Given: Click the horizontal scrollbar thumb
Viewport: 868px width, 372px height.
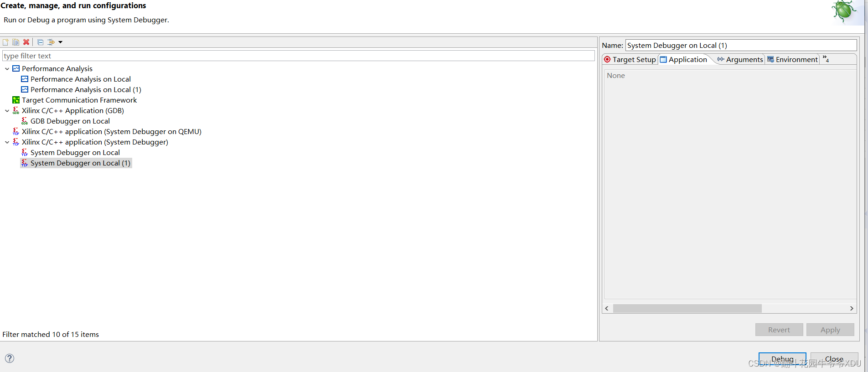Looking at the screenshot, I should click(x=687, y=309).
